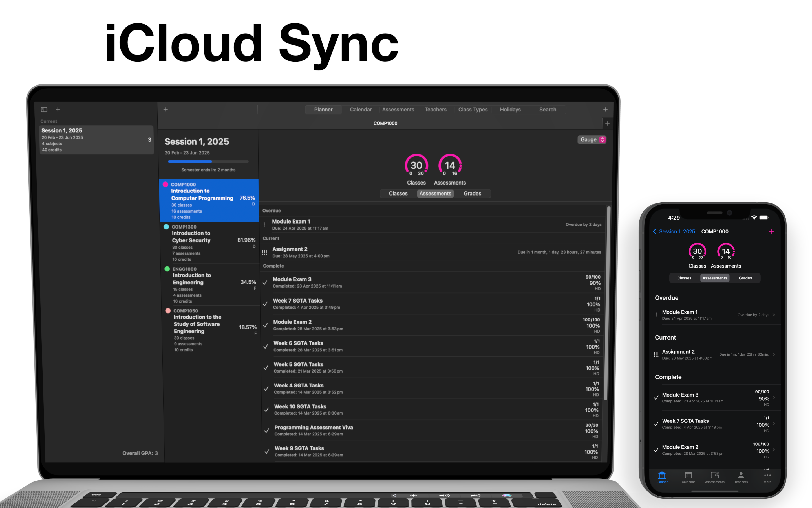Click the plus beside the sidebar toggle

click(58, 110)
